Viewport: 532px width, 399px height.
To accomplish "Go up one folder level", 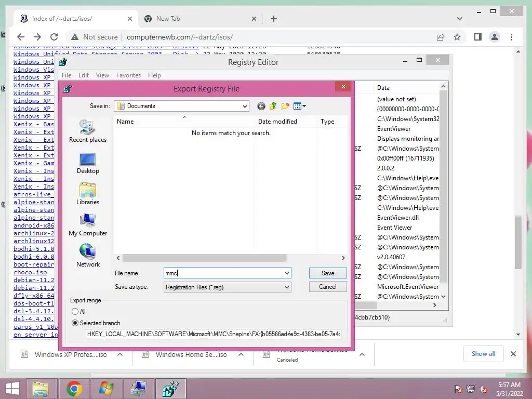I will (x=273, y=106).
